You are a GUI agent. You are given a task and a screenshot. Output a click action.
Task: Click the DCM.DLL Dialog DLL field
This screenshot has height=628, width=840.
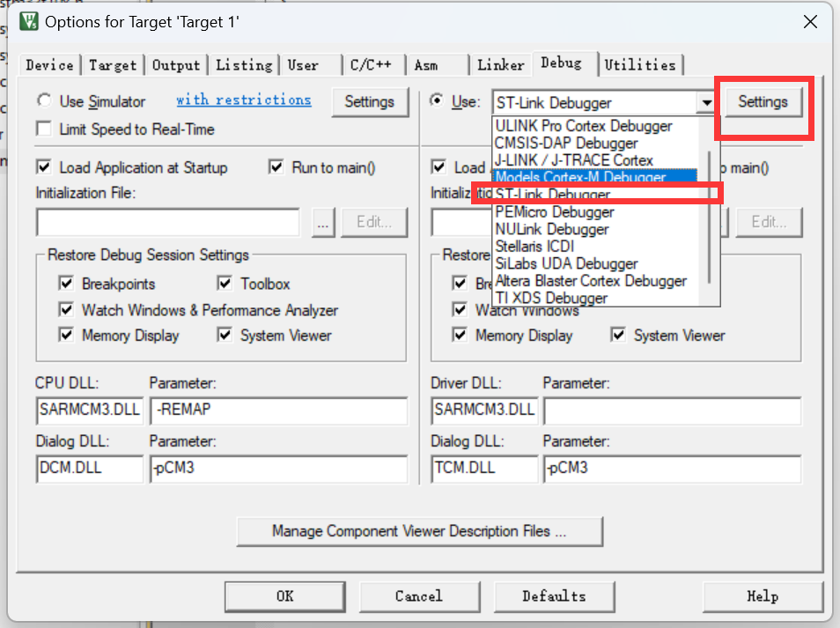90,469
